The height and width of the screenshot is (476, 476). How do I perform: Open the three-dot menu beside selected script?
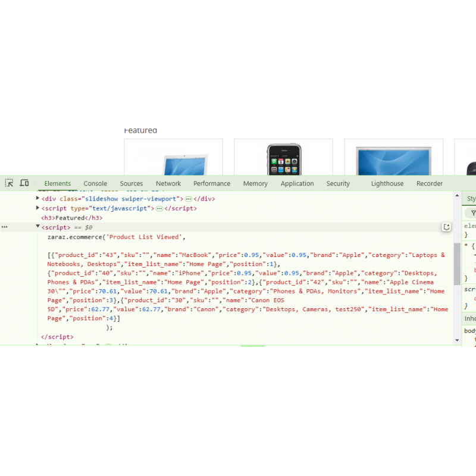coord(5,227)
